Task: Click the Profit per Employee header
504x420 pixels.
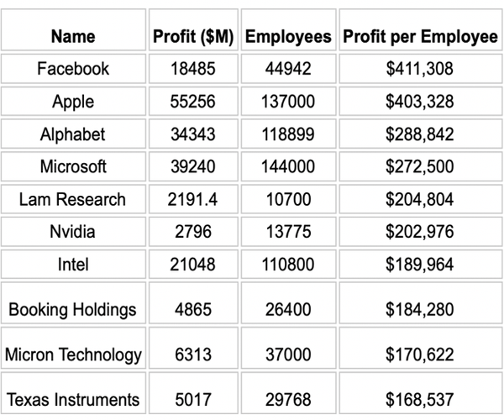Action: click(x=419, y=37)
